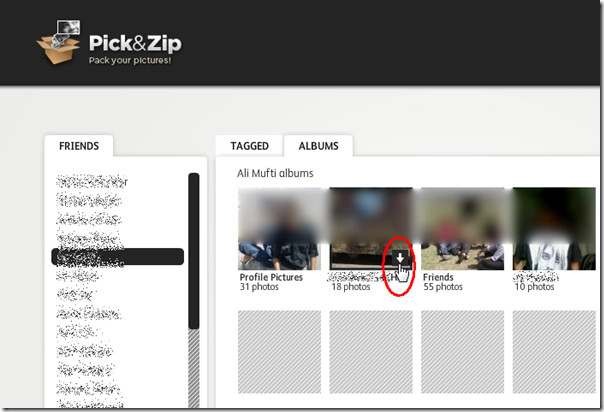The image size is (604, 412).
Task: Open the FRIENDS tab
Action: coord(79,146)
